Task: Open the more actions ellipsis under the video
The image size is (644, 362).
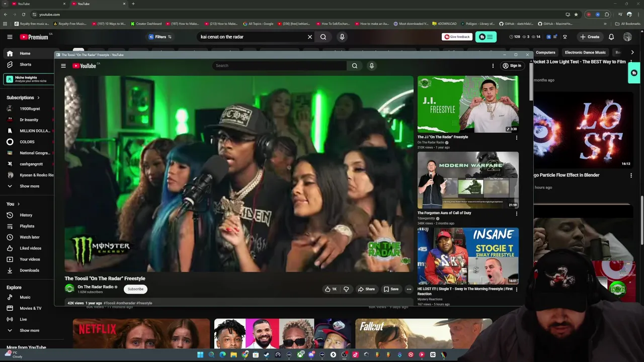Action: pos(409,289)
